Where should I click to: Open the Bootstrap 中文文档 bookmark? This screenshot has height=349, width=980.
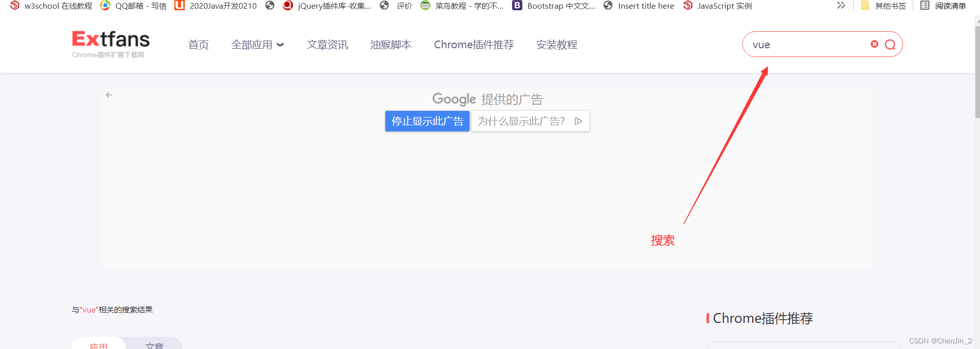coord(554,6)
